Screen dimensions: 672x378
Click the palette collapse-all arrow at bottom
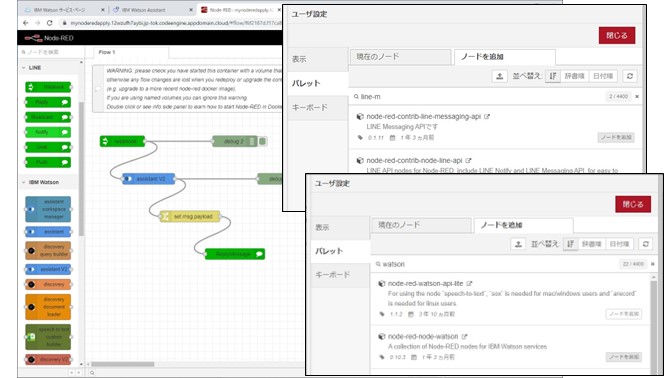pos(72,373)
